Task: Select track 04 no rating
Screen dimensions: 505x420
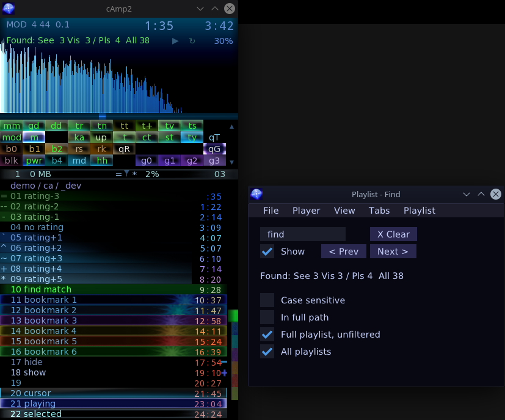Action: (114, 227)
